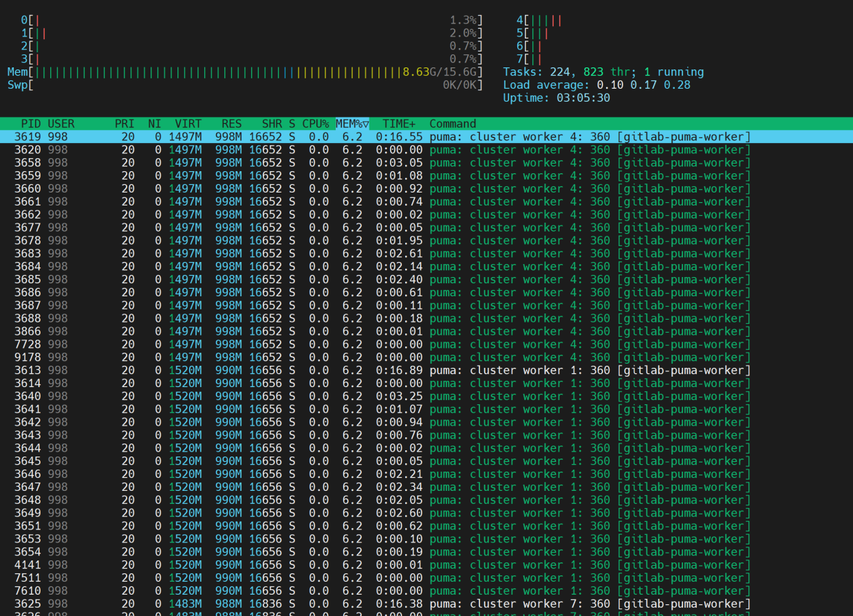Sort by the CPU% column header
Screen dimensions: 853x616
[315, 124]
